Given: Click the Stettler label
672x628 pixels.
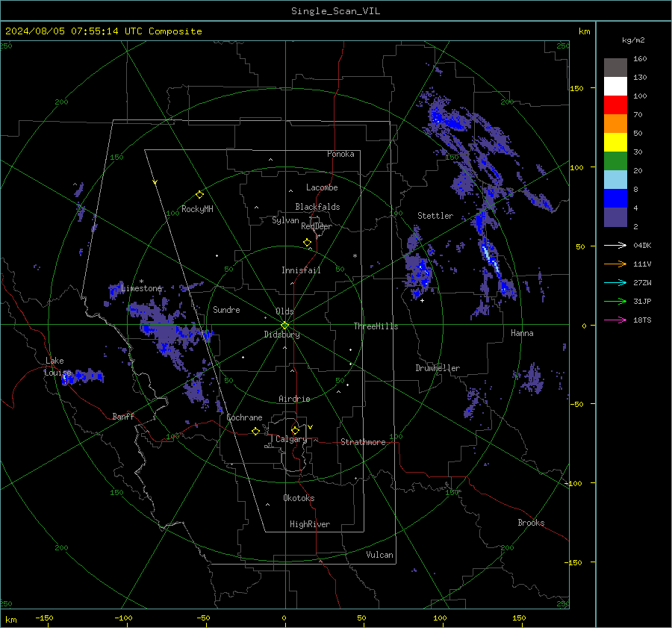Looking at the screenshot, I should pos(435,216).
